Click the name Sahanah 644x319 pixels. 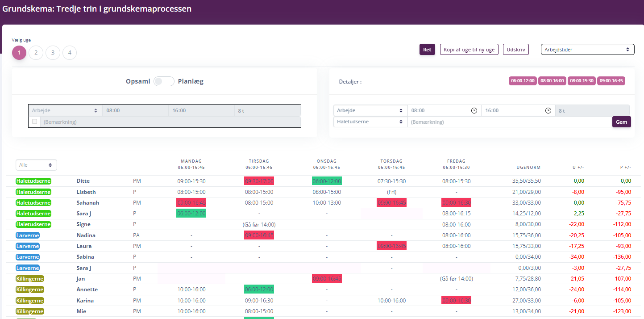pyautogui.click(x=88, y=202)
